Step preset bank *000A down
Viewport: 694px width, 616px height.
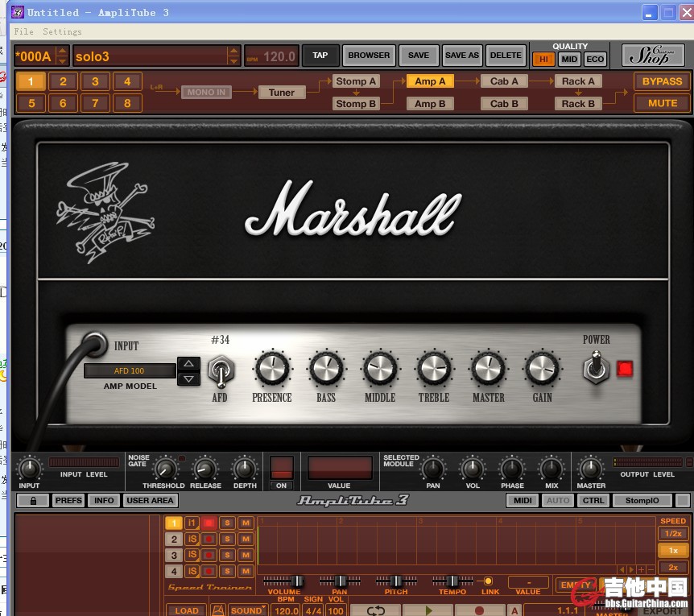pyautogui.click(x=63, y=61)
